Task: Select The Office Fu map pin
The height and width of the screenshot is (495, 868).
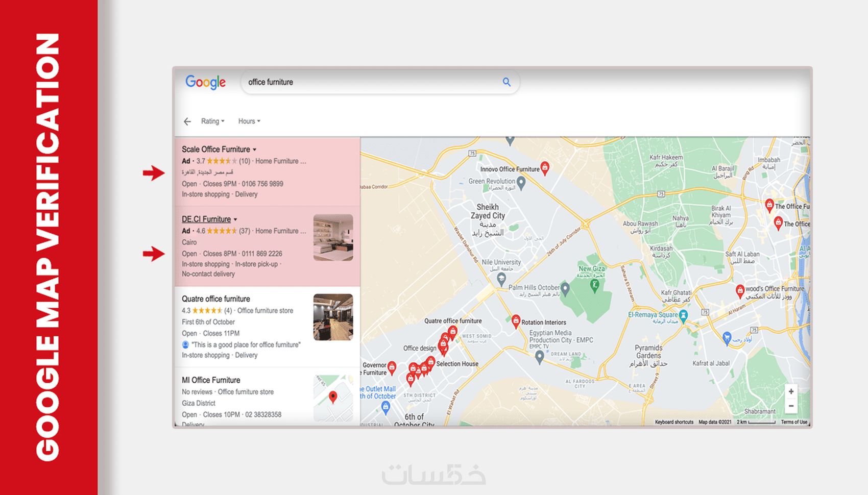Action: [769, 206]
